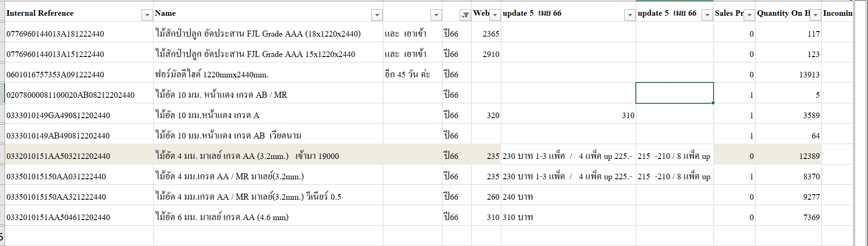Select the Incomin column header cell
The image size is (868, 246).
click(x=837, y=13)
